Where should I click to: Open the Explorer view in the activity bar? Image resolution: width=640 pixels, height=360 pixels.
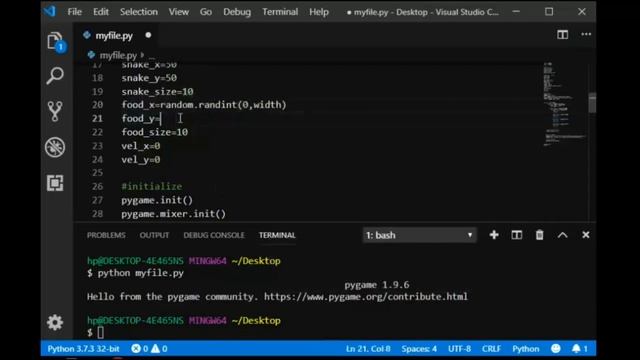tap(56, 41)
